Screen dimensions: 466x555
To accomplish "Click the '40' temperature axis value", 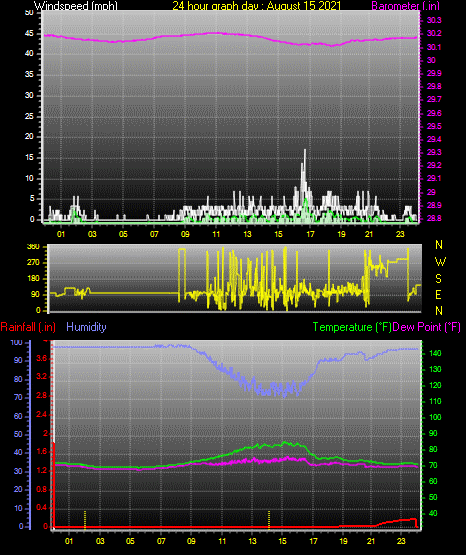I will [x=433, y=513].
